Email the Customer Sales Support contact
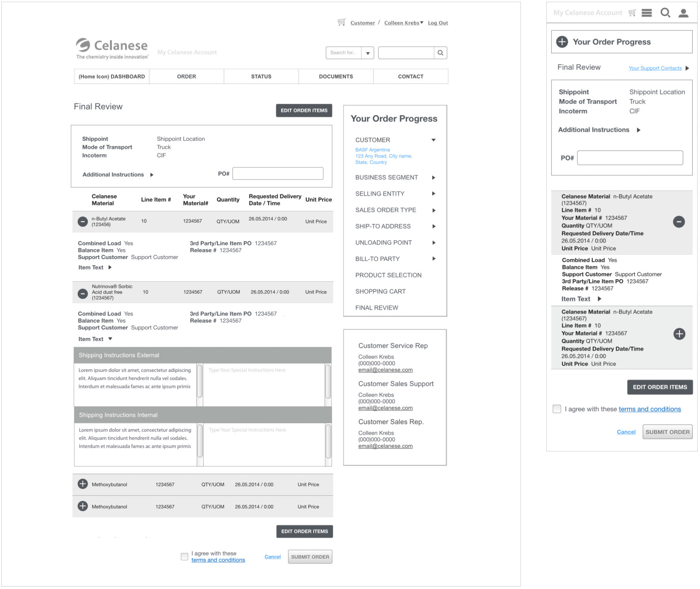The width and height of the screenshot is (700, 589). point(385,408)
